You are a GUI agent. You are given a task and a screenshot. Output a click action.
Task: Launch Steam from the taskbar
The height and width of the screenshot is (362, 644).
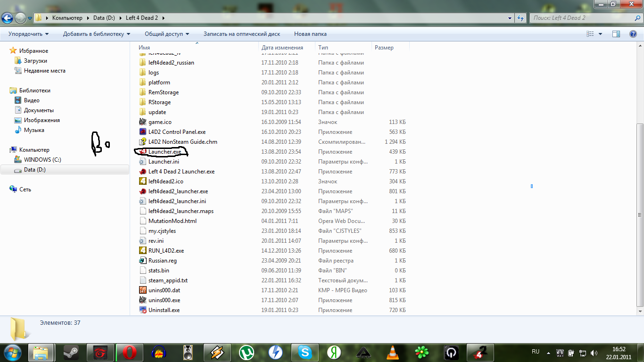(x=72, y=352)
